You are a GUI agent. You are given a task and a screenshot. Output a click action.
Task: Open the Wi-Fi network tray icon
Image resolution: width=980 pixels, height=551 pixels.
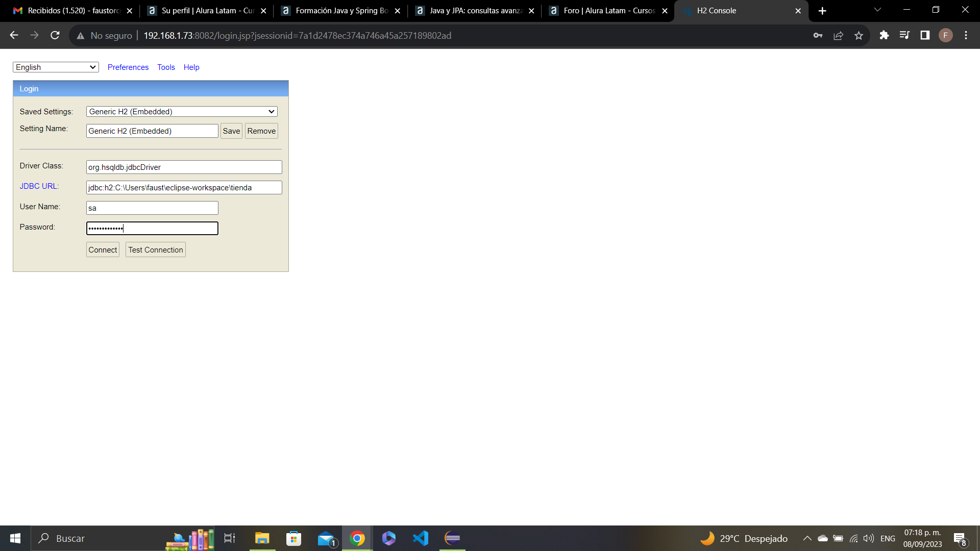tap(853, 538)
